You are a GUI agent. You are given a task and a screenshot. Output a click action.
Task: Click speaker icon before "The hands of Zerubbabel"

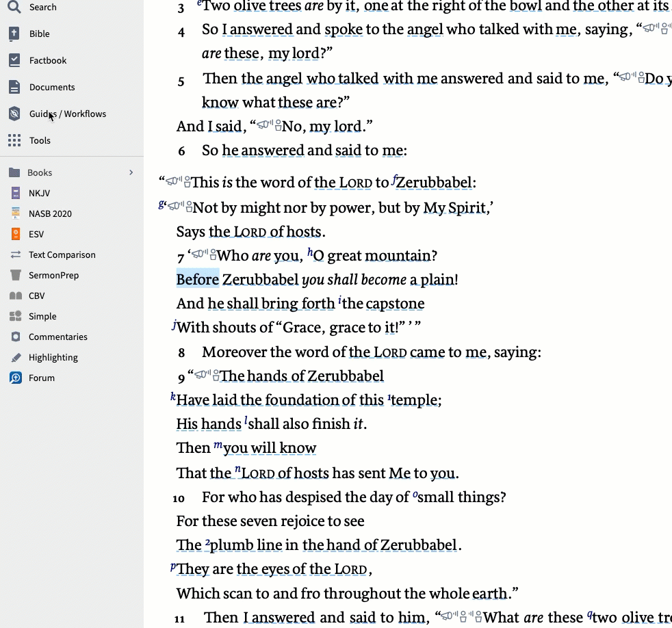pos(203,374)
